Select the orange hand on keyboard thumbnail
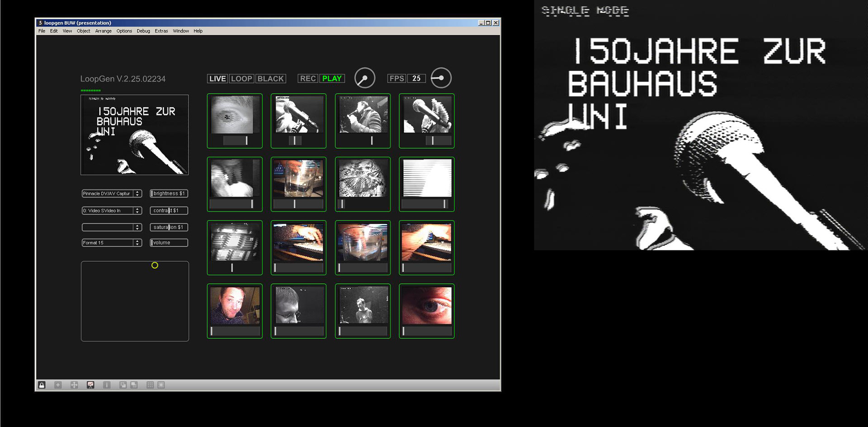The height and width of the screenshot is (427, 868). point(427,242)
